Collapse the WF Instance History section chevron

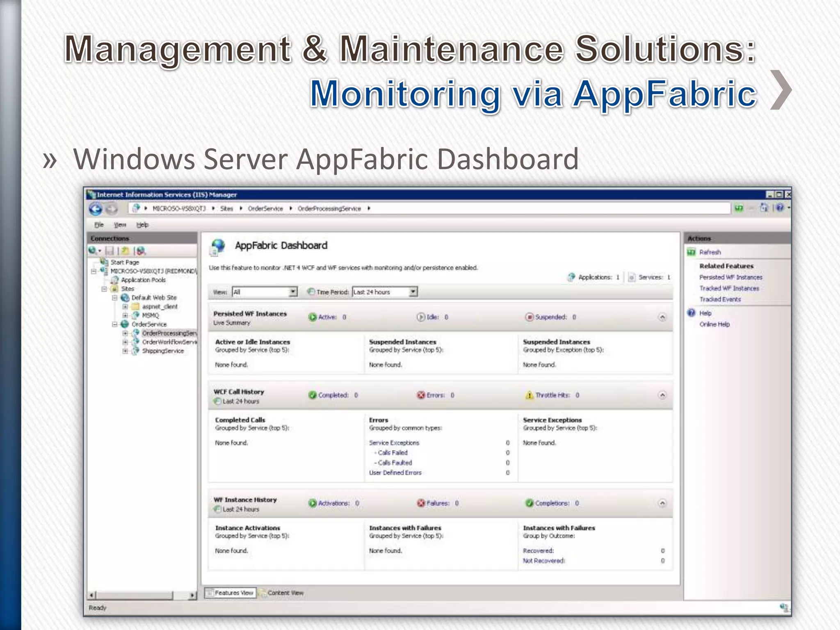coord(662,503)
